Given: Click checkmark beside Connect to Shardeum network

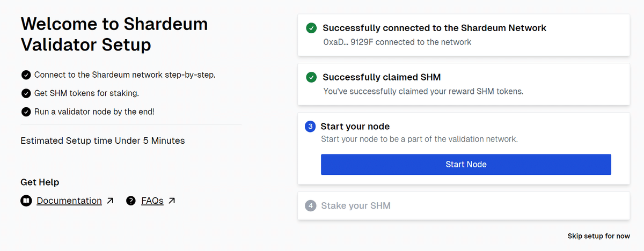Looking at the screenshot, I should pyautogui.click(x=26, y=75).
